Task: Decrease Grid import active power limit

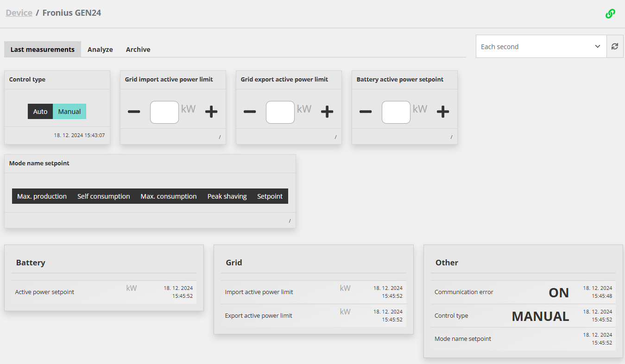Action: [x=134, y=112]
